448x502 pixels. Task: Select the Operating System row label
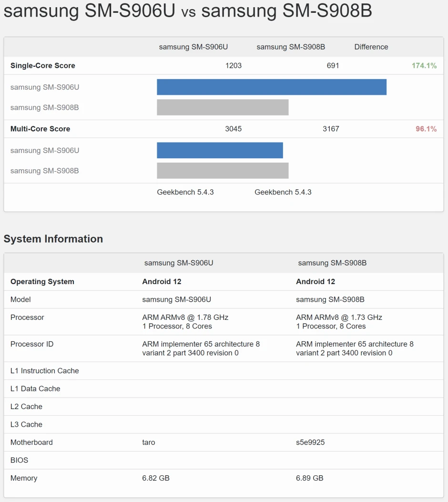pos(42,282)
